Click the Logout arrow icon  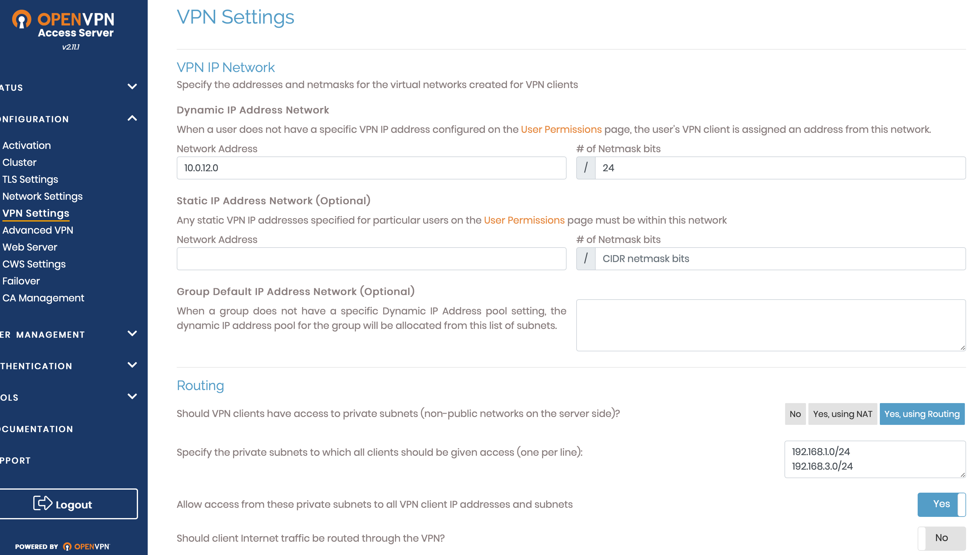(42, 503)
